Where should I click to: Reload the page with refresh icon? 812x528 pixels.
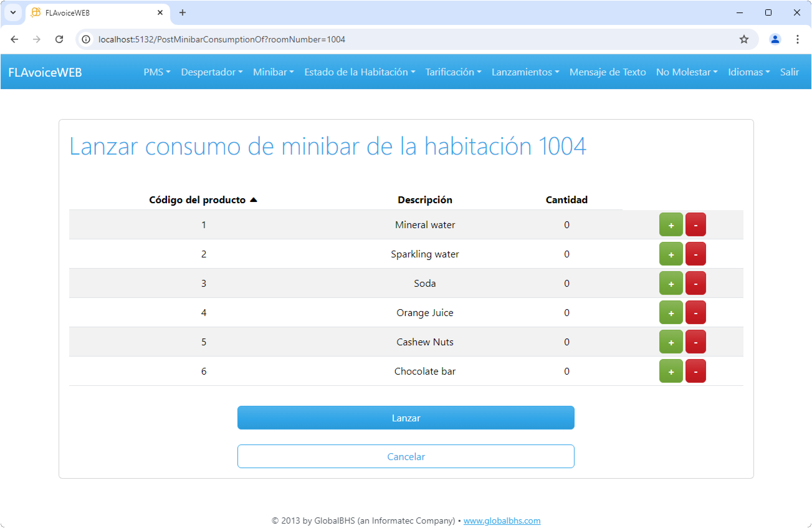click(60, 39)
